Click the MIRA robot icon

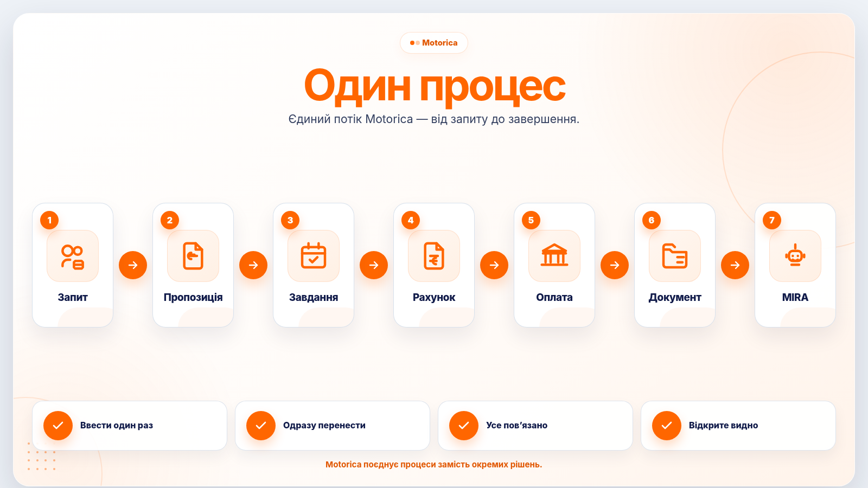795,255
